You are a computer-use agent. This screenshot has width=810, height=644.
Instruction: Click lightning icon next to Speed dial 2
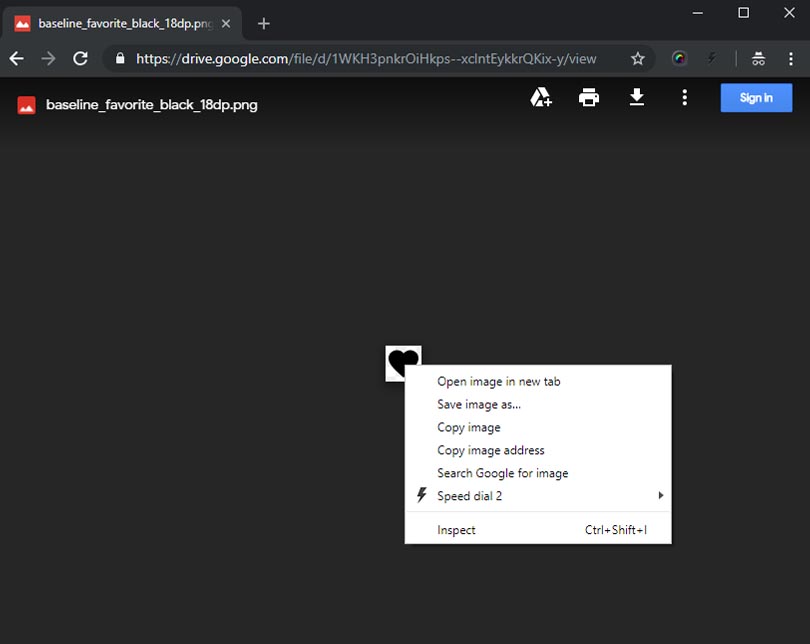click(422, 495)
